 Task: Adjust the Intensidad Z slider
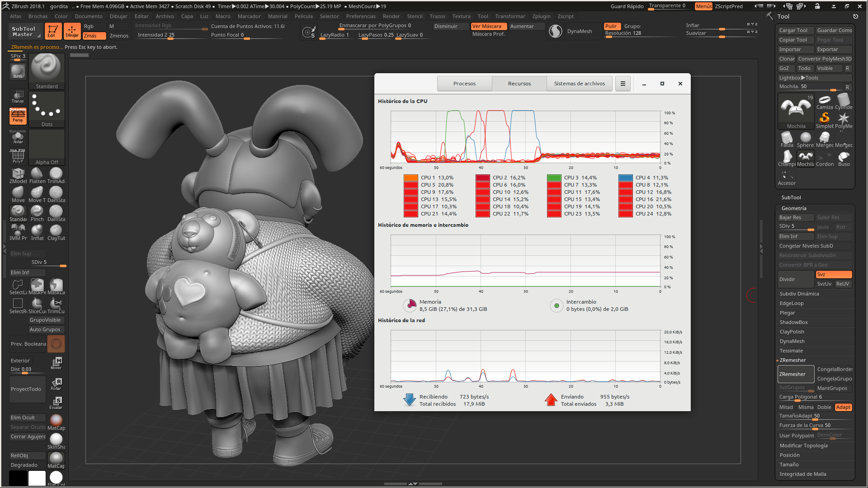(x=171, y=38)
